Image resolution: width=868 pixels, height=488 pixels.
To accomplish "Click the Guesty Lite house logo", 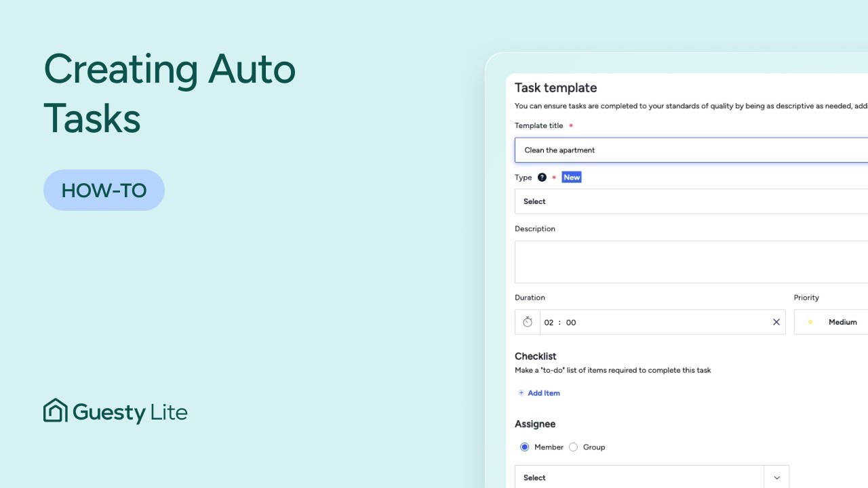I will point(56,411).
